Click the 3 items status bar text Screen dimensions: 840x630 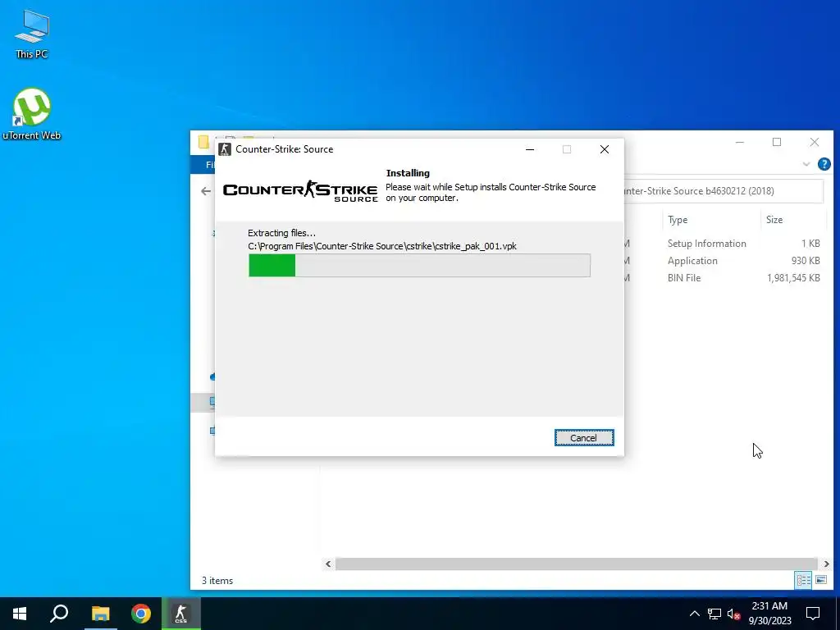pos(217,580)
